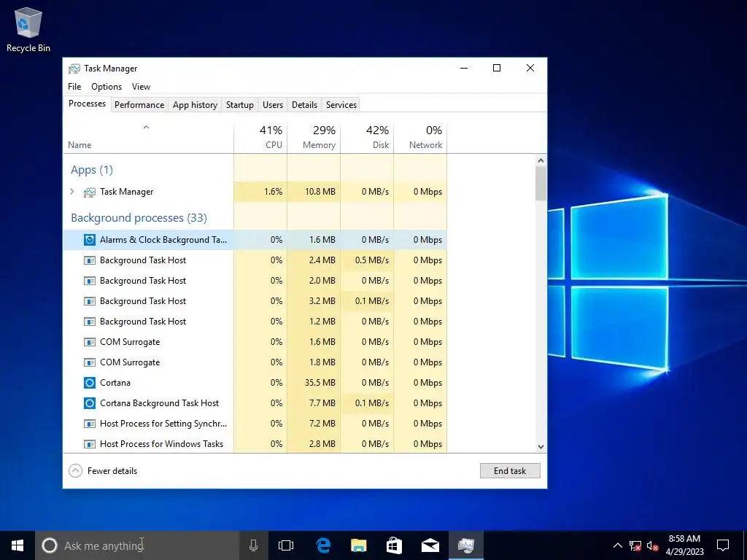Open the Windows Start menu
Viewport: 747px width, 560px height.
[x=18, y=545]
